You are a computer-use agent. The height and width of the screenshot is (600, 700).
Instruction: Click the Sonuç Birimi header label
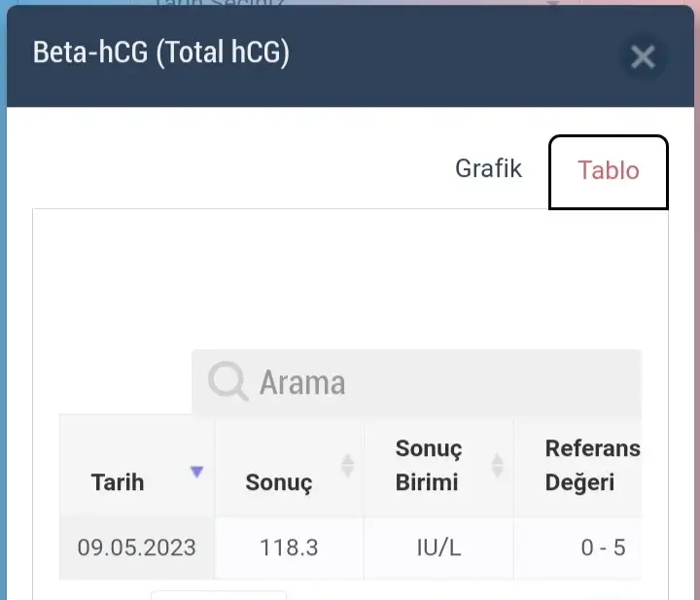pyautogui.click(x=428, y=466)
